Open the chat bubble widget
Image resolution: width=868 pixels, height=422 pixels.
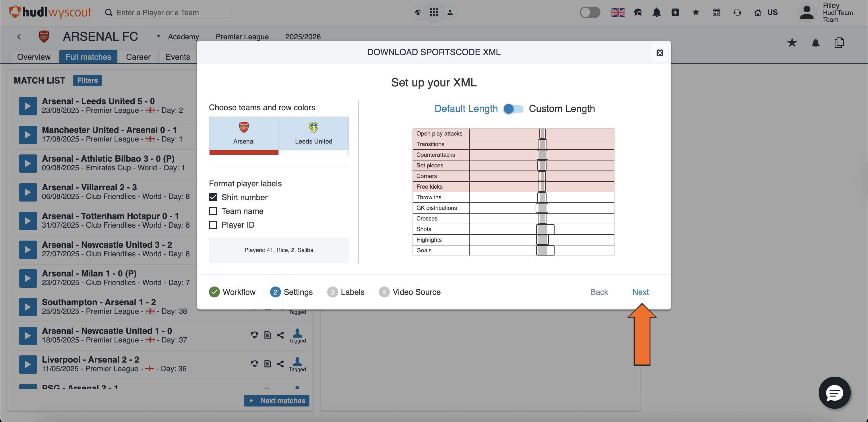pyautogui.click(x=834, y=392)
